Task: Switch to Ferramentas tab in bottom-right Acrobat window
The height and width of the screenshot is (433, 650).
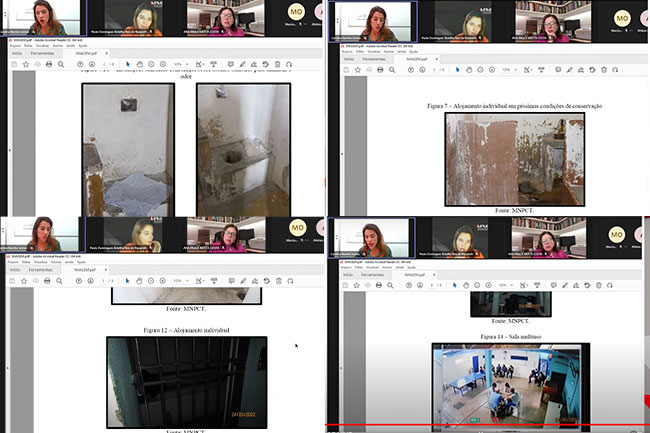Action: (372, 275)
